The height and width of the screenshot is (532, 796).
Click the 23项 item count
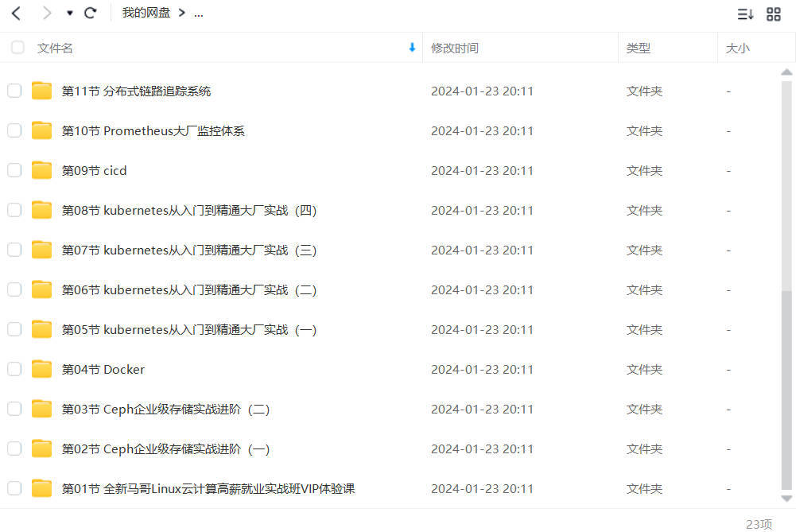[x=759, y=524]
